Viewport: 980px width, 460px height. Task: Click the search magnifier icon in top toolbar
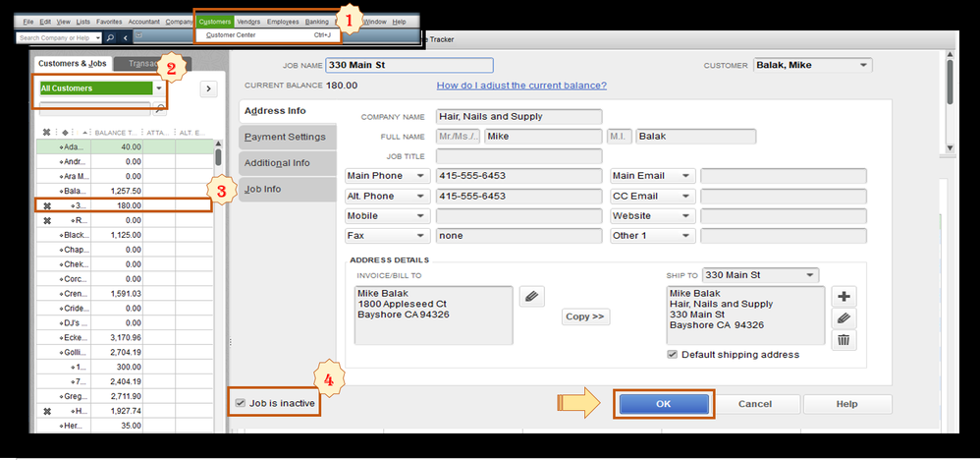110,37
